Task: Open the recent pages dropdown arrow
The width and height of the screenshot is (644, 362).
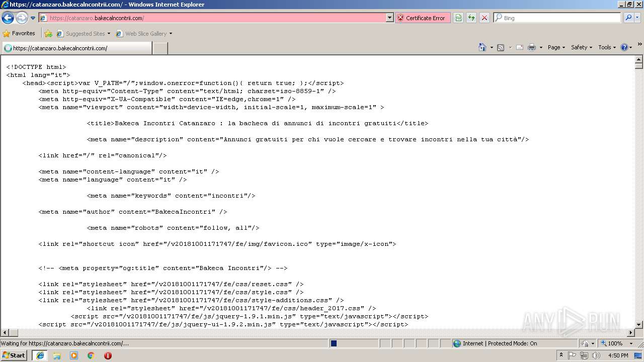Action: pyautogui.click(x=33, y=18)
